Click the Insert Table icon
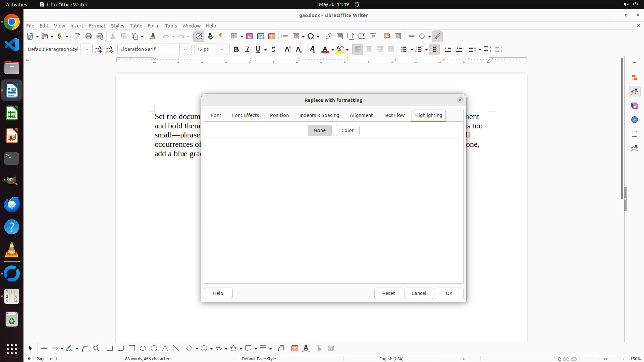 click(x=234, y=36)
